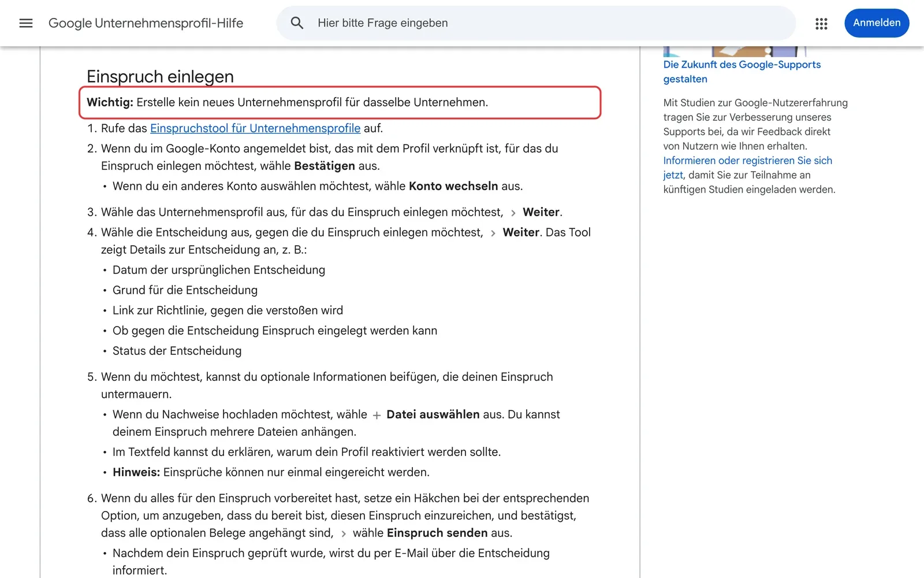The height and width of the screenshot is (578, 924).
Task: Click the thumbnail above the Google-Supports link
Action: [x=735, y=51]
